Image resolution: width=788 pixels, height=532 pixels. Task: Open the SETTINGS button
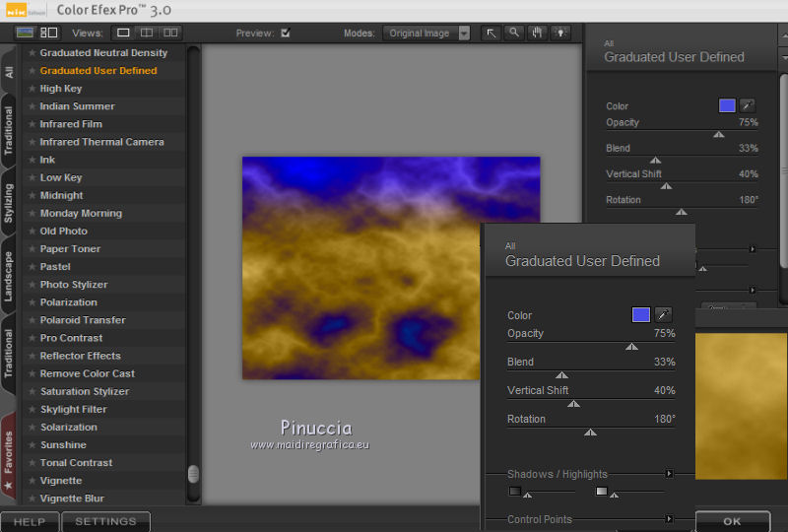105,522
